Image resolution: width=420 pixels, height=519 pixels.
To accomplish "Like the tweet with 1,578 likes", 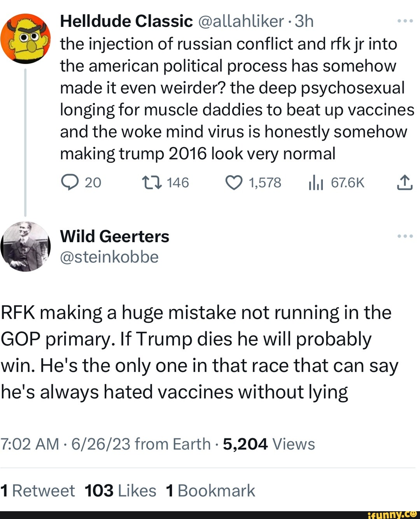I will (234, 182).
